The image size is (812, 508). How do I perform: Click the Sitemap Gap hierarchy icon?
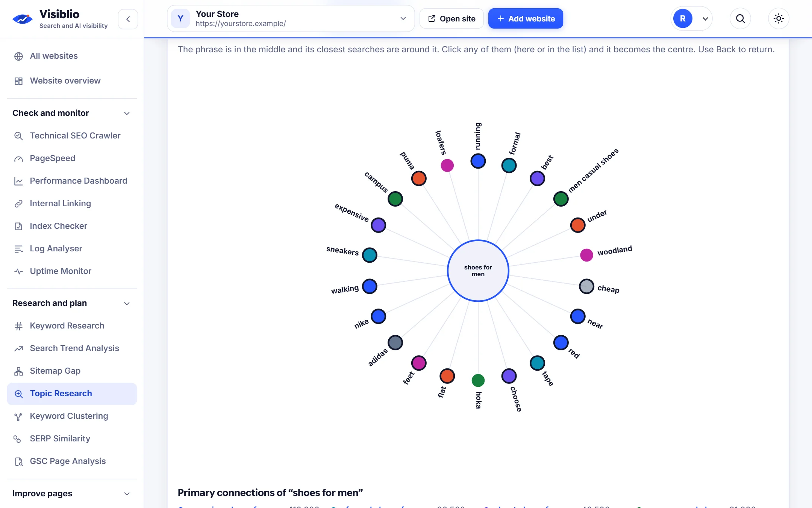click(18, 371)
